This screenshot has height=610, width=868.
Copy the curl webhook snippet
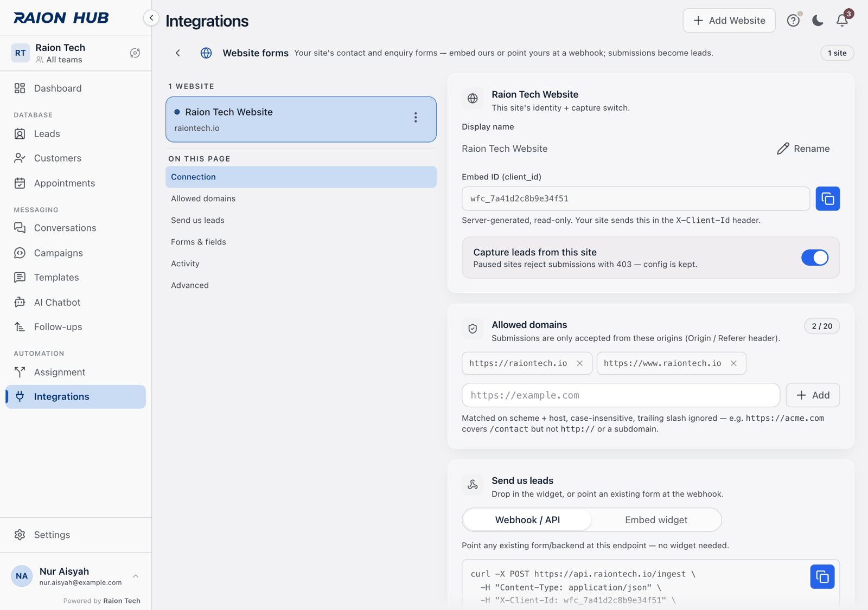(x=822, y=577)
